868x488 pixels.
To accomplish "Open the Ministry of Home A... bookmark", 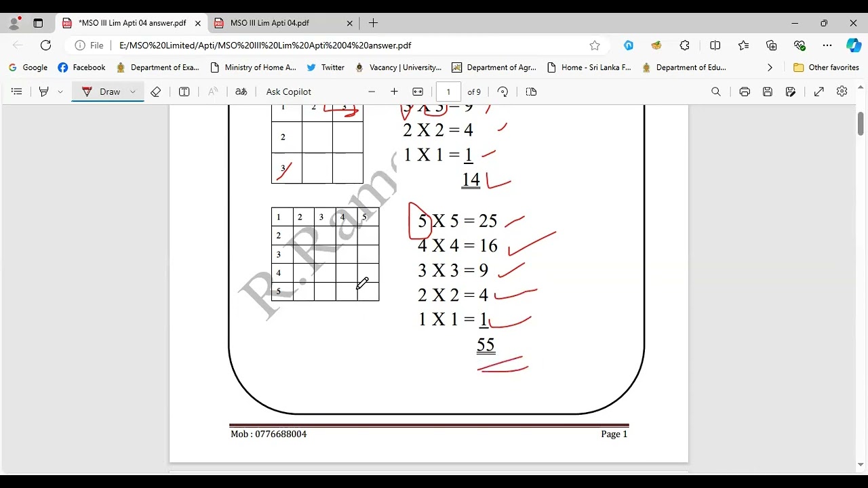I will point(254,68).
